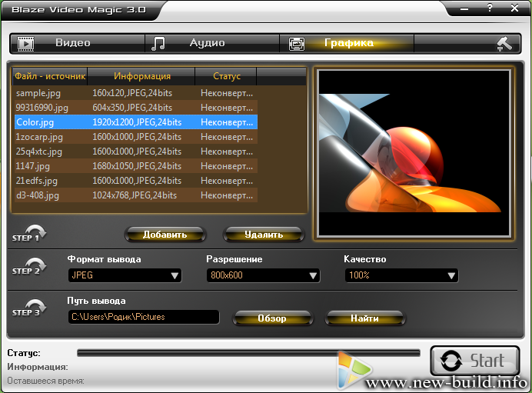The width and height of the screenshot is (532, 393).
Task: Select the 99316990.jpg file row
Action: click(x=136, y=108)
